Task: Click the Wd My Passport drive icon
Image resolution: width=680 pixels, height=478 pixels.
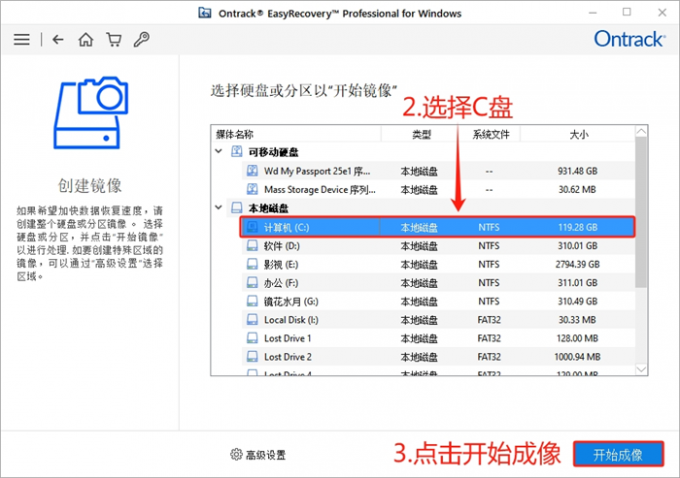Action: [252, 170]
